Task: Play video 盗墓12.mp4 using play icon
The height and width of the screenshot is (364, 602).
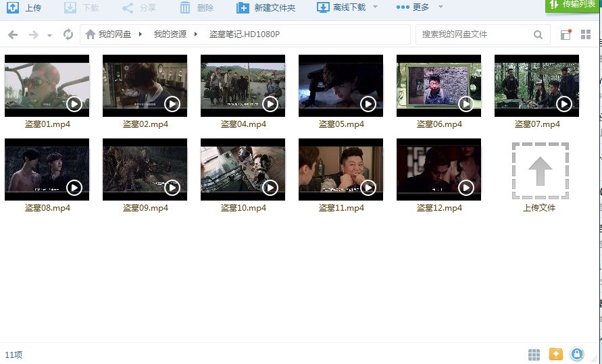Action: click(466, 188)
